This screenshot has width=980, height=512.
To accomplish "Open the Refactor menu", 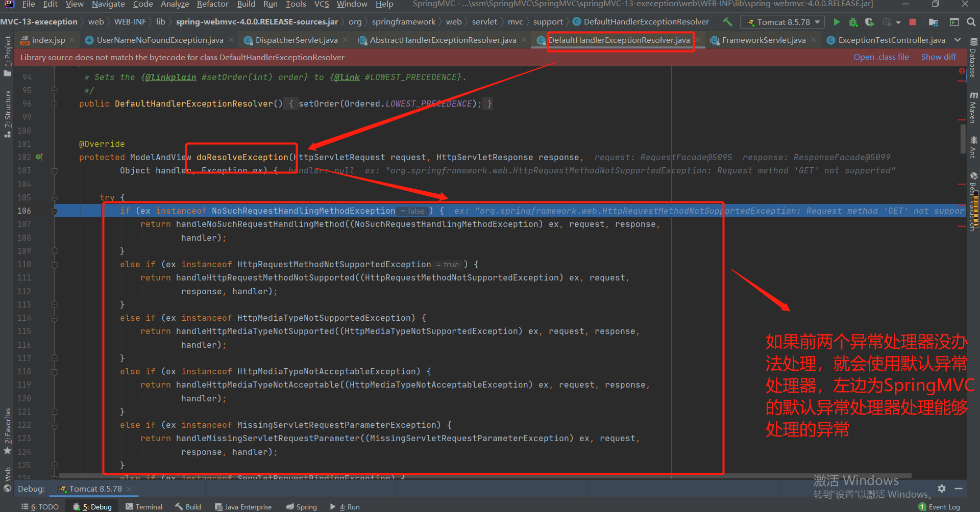I will coord(212,4).
